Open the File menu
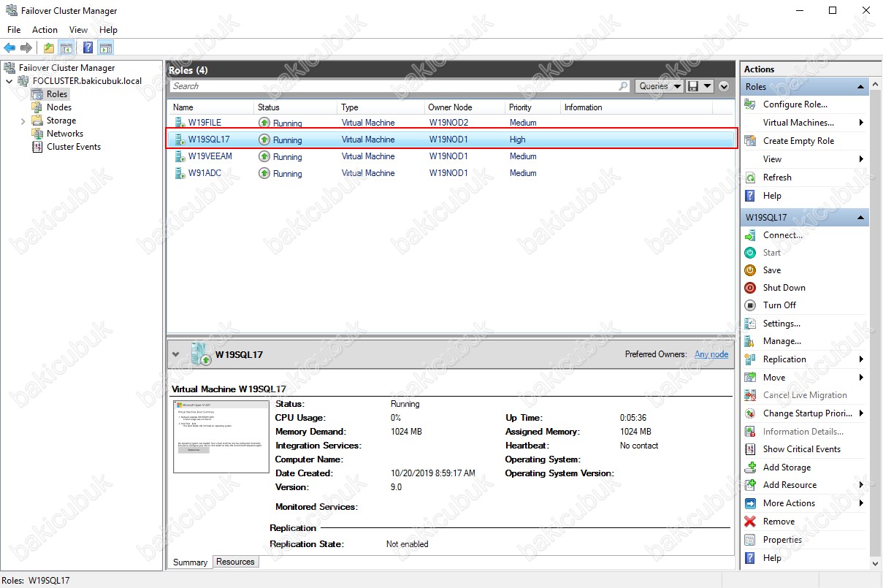Image resolution: width=883 pixels, height=588 pixels. pos(14,30)
